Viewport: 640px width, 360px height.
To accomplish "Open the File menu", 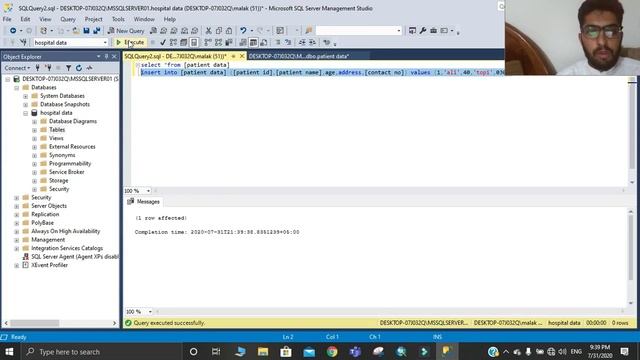I will click(7, 19).
